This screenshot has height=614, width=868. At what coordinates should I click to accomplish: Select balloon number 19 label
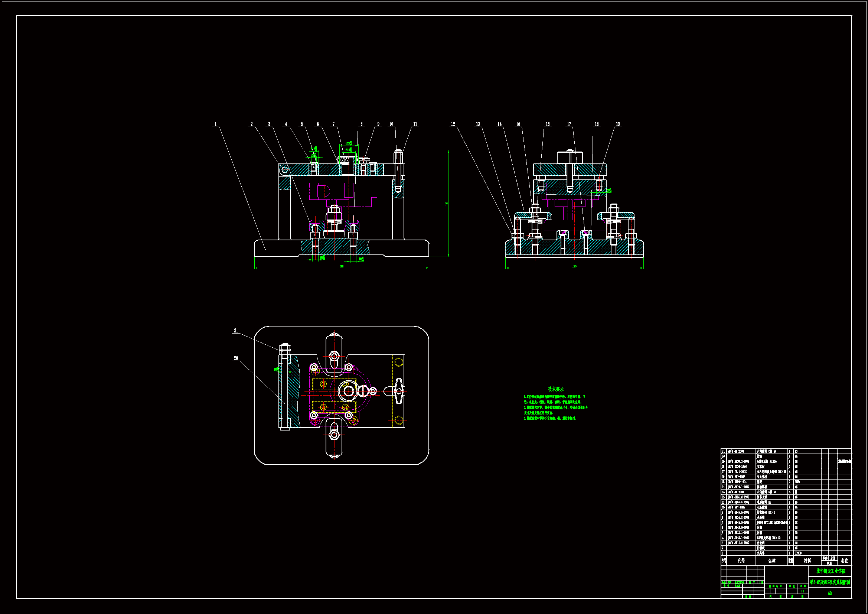pyautogui.click(x=618, y=124)
